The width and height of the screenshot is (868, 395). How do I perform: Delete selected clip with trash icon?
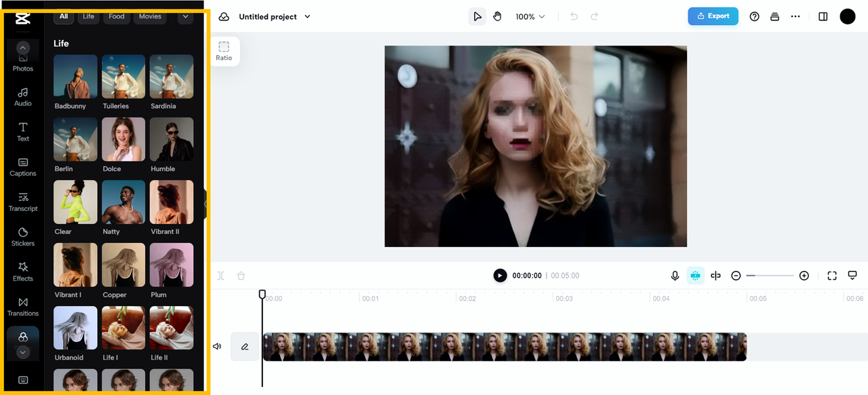[x=241, y=276]
